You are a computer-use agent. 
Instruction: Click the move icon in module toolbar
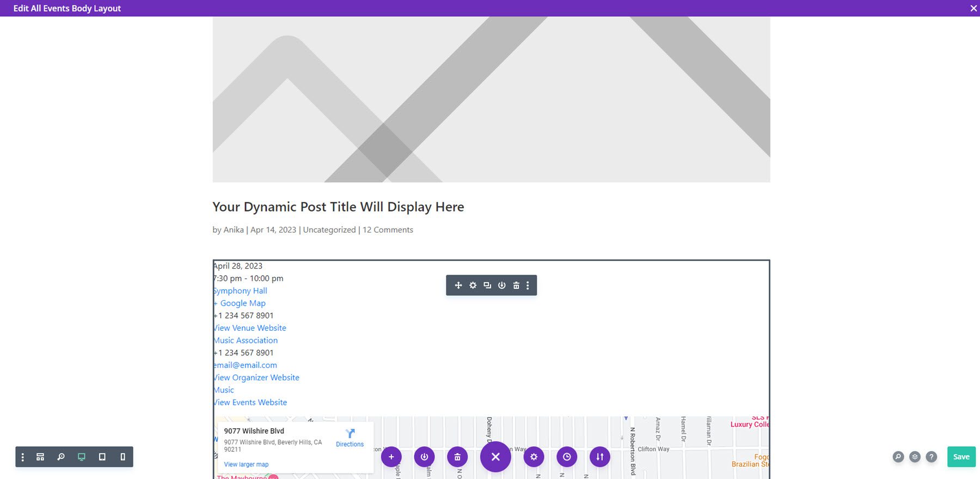[458, 286]
